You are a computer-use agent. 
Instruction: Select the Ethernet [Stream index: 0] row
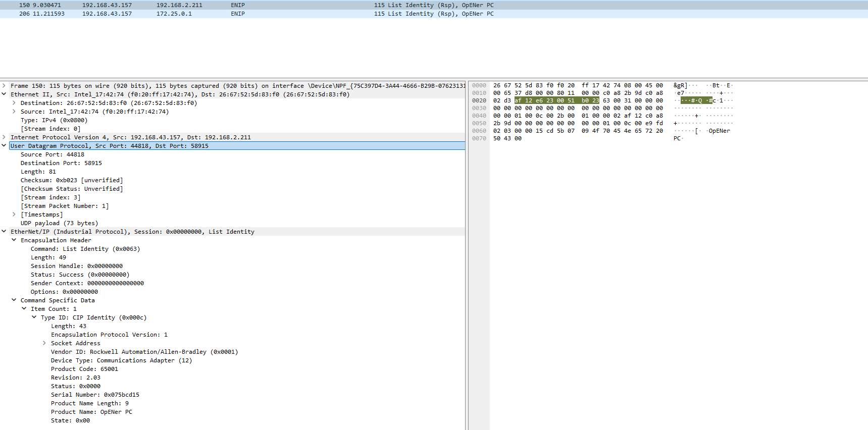pos(50,129)
